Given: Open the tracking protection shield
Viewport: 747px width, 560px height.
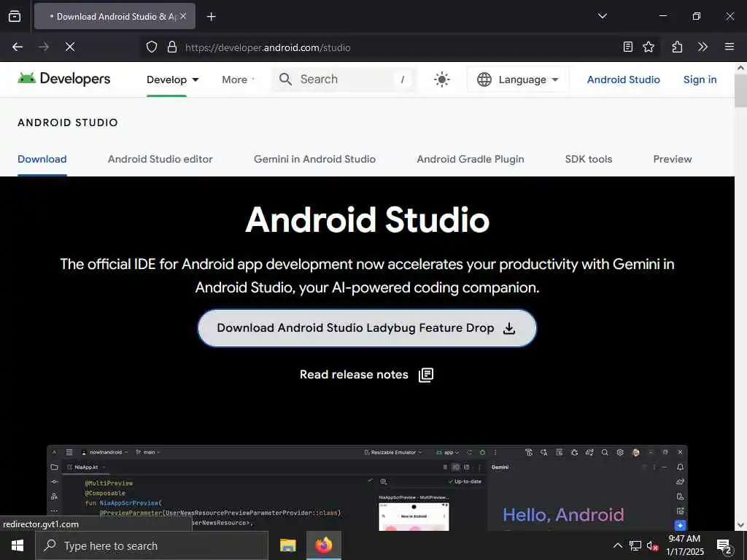Looking at the screenshot, I should 152,47.
